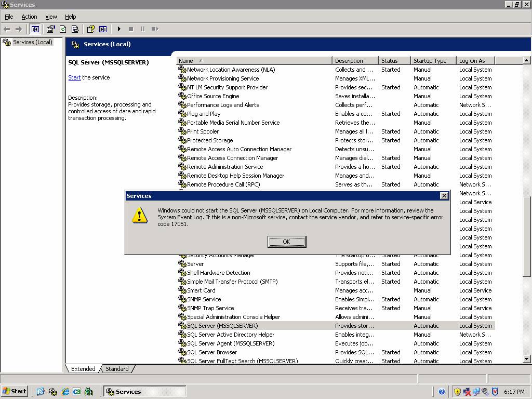Click the gear icon beside Portable Media Serial Number Service
Screen dimensions: 532x399
pos(182,123)
